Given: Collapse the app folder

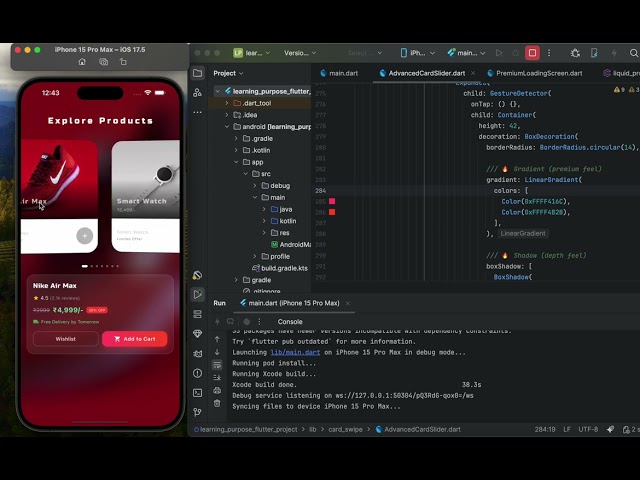Looking at the screenshot, I should click(x=236, y=162).
